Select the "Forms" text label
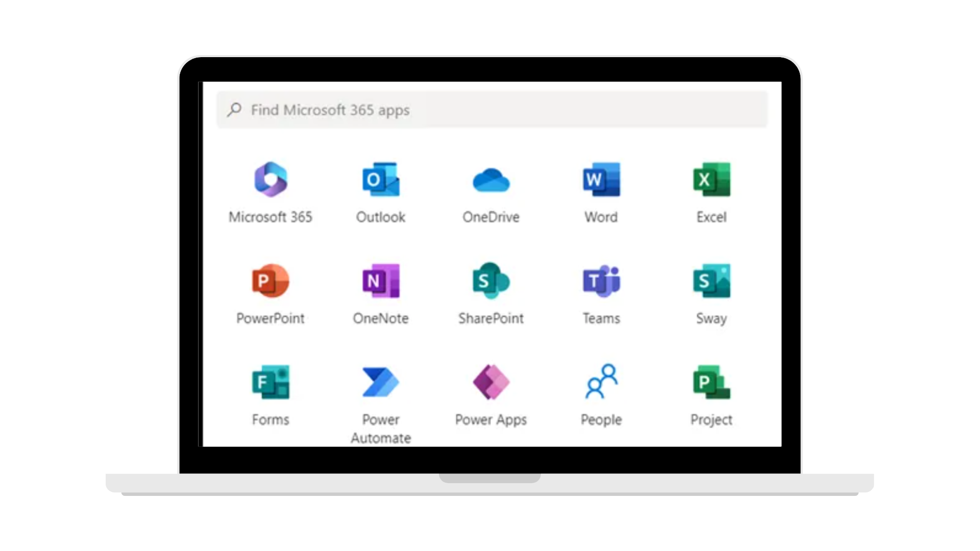980x551 pixels. coord(271,419)
